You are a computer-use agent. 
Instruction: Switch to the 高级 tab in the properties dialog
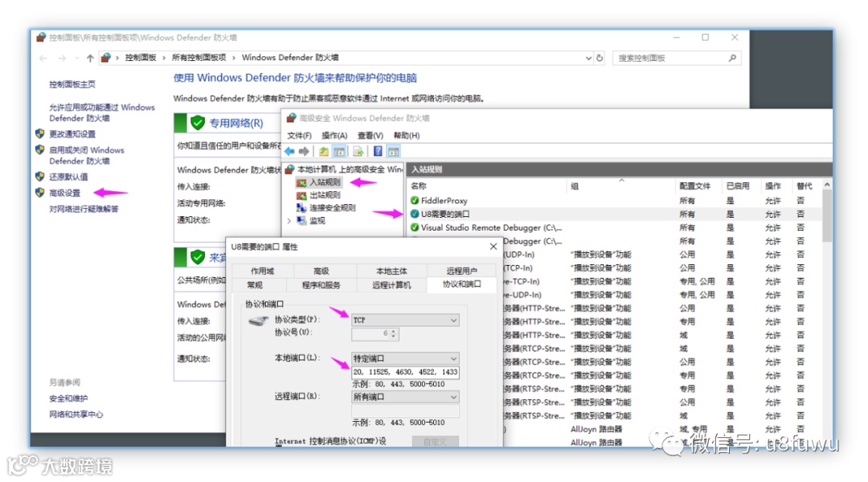[321, 272]
